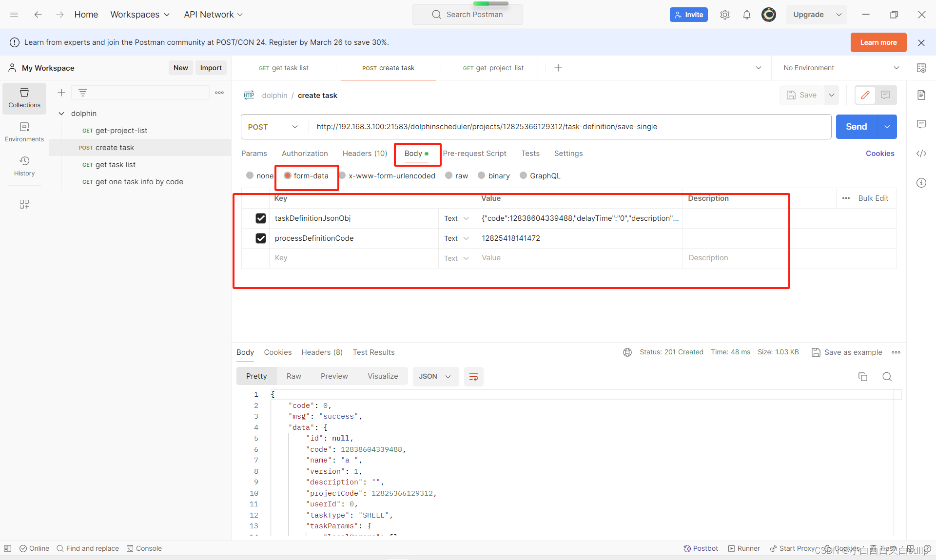The width and height of the screenshot is (936, 560).
Task: Create new collection with plus icon
Action: [61, 93]
